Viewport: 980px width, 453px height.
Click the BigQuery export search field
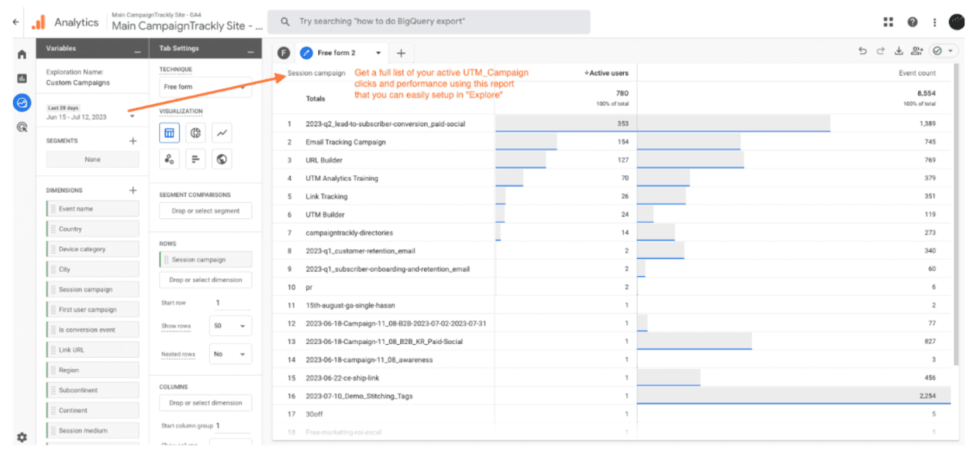click(x=429, y=22)
